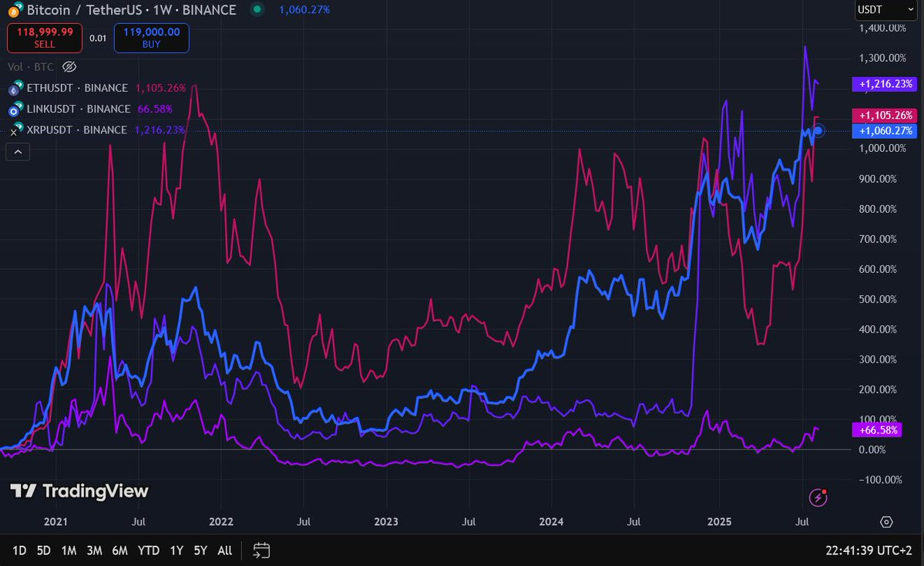
Task: Click the 2023 time axis label
Action: point(386,522)
